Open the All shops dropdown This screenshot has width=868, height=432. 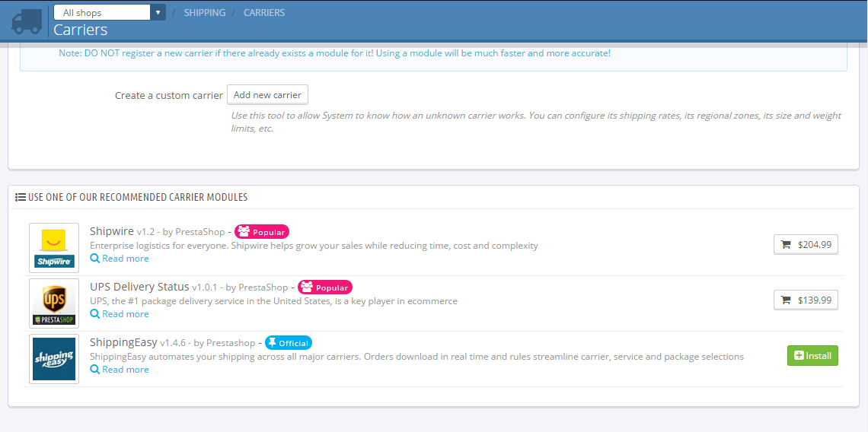(x=110, y=12)
